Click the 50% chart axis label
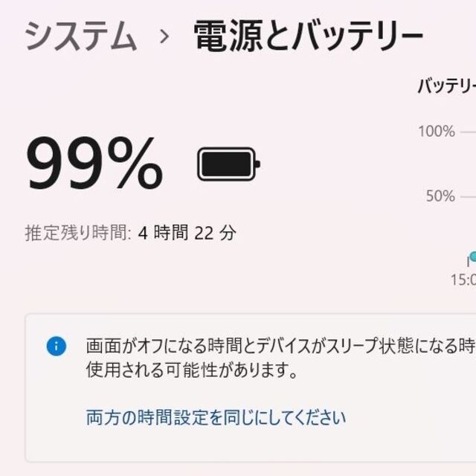Screen dimensions: 476x476 (440, 196)
